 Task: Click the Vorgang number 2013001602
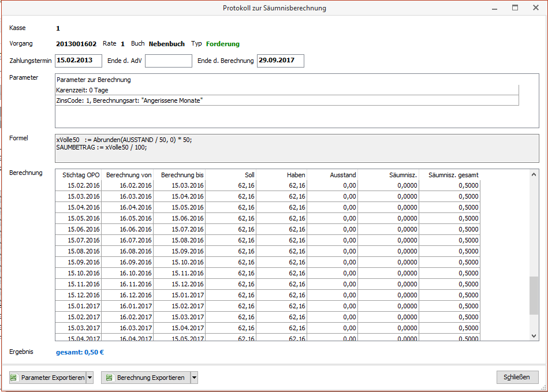(x=76, y=44)
